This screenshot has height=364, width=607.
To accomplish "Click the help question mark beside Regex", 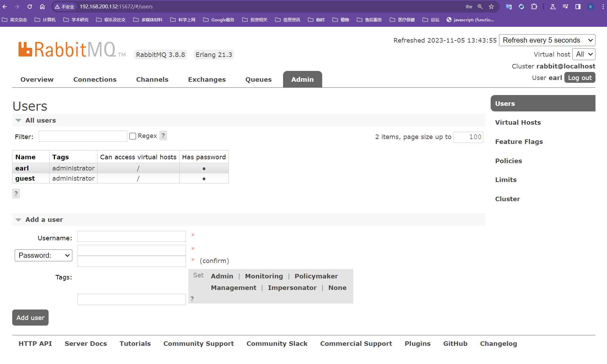I will (x=163, y=136).
